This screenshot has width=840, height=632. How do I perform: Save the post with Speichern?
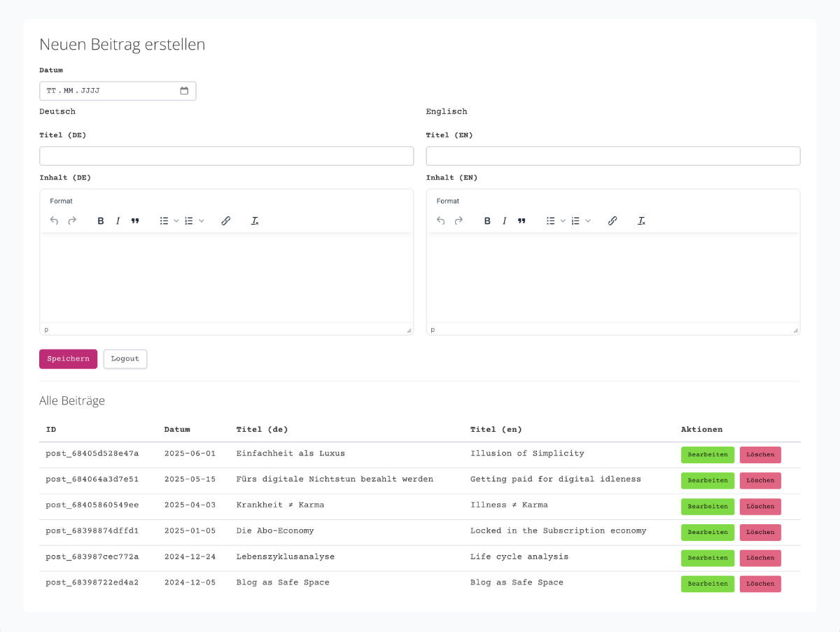tap(69, 358)
